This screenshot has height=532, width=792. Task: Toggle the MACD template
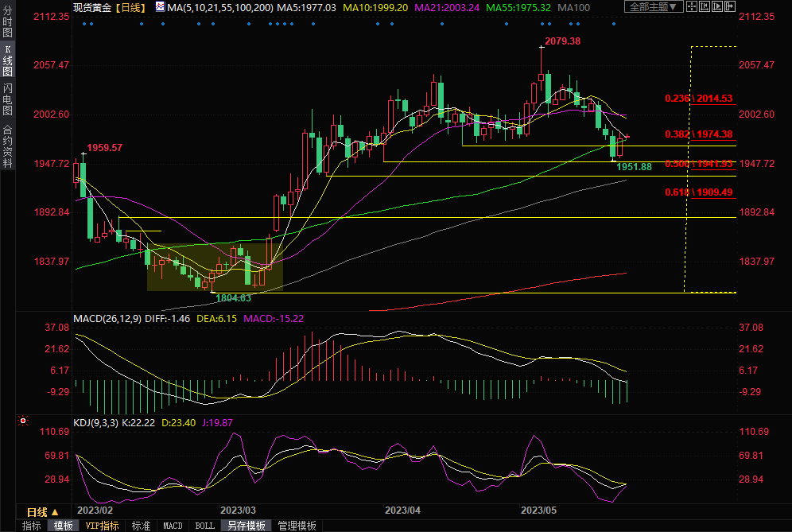173,526
